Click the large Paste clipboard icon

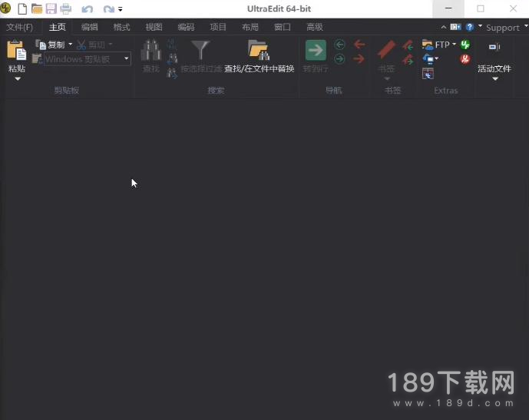tap(16, 51)
